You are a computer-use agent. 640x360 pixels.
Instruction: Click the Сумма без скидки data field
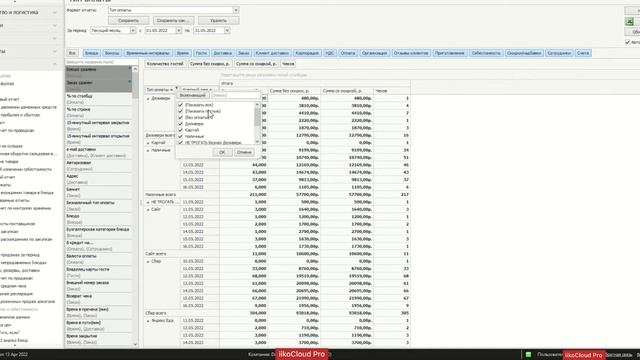210,64
